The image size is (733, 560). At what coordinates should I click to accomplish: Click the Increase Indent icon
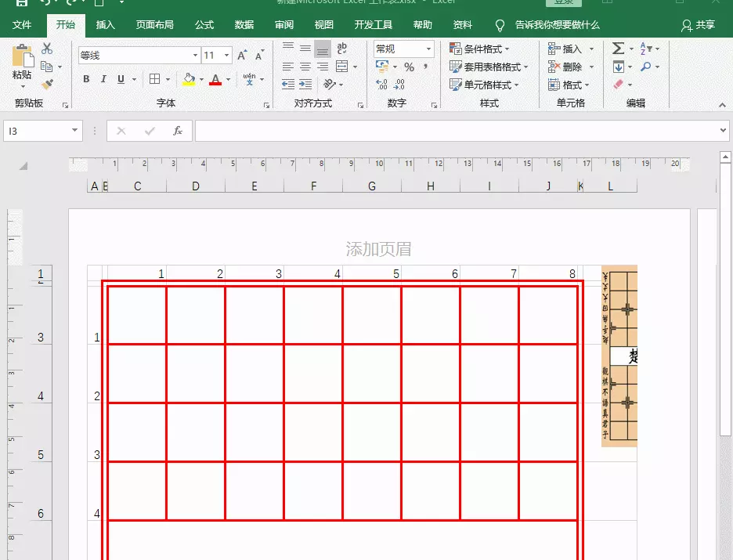305,84
